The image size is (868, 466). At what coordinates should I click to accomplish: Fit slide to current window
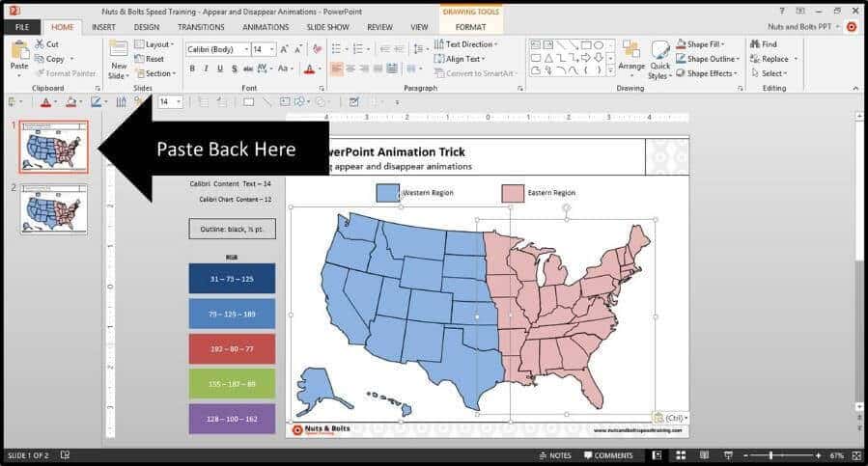(858, 455)
